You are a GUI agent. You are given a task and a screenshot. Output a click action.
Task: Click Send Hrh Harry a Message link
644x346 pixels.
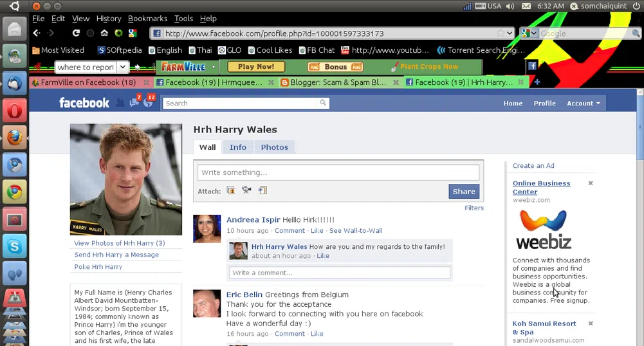point(116,255)
